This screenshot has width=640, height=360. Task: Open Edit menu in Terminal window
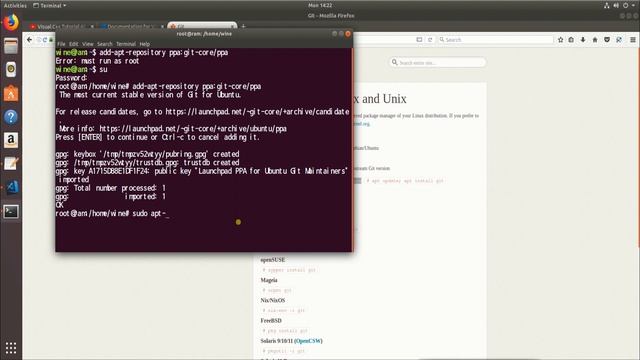[x=73, y=44]
